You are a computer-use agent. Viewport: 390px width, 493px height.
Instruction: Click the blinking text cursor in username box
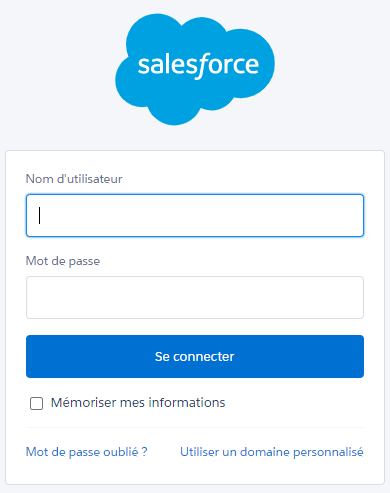point(40,216)
